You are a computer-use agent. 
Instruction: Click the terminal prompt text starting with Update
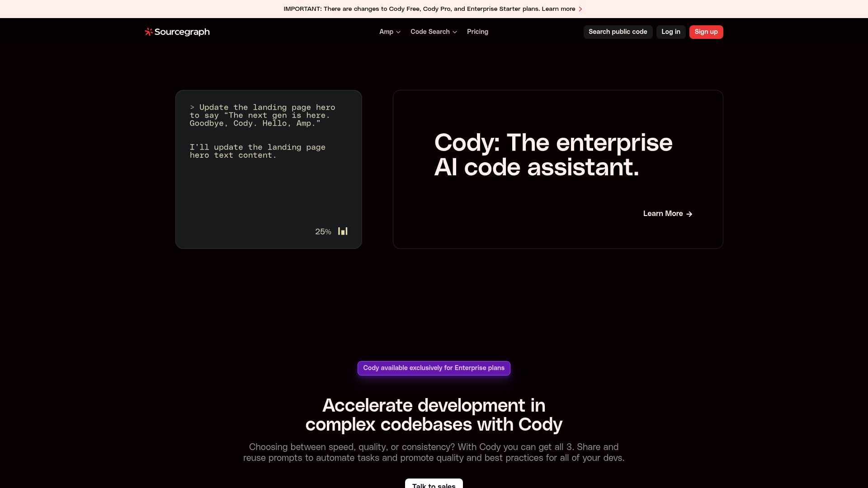point(262,115)
